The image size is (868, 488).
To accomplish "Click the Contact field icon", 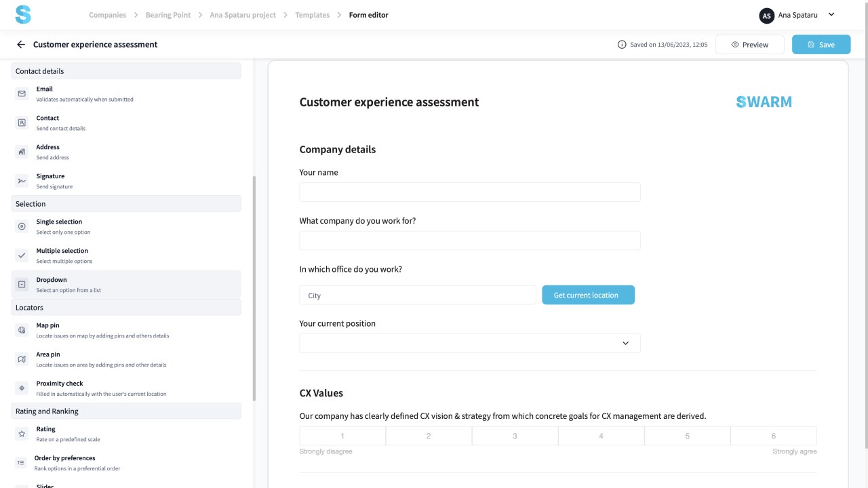I will [22, 123].
